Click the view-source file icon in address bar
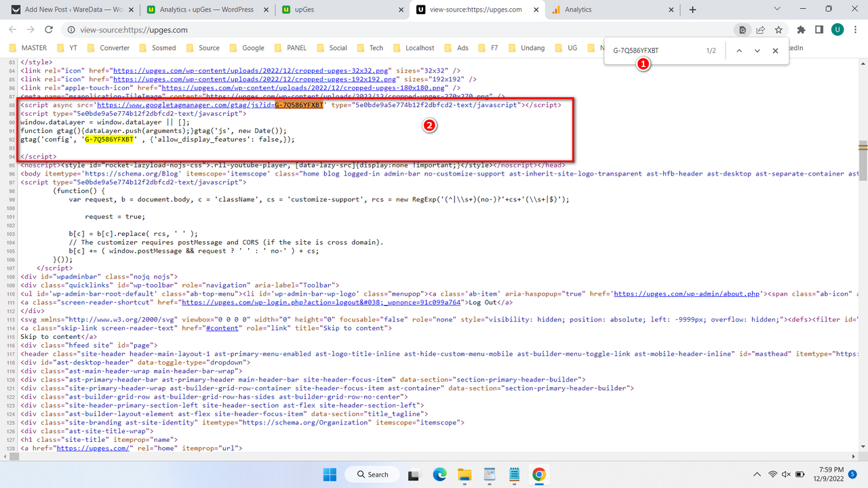The width and height of the screenshot is (868, 488). point(743,30)
